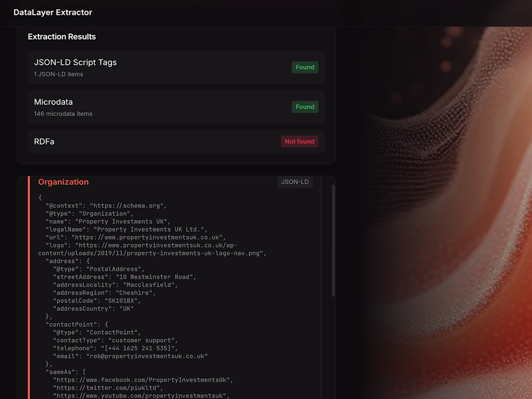Select the '146 microdata items' text

(63, 114)
